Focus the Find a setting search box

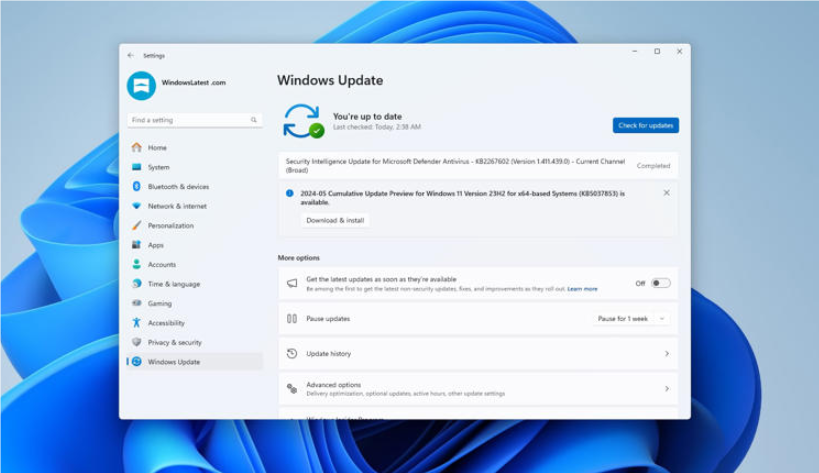point(194,120)
